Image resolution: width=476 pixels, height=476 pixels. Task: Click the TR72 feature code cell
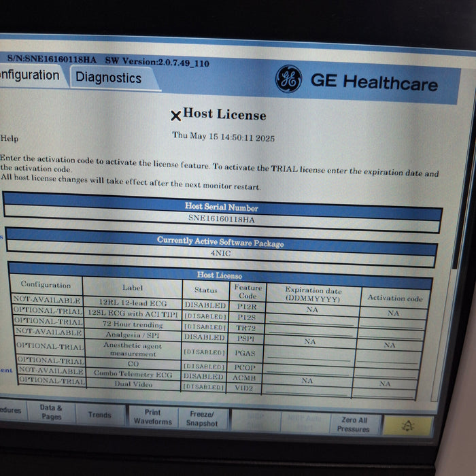[x=246, y=328]
